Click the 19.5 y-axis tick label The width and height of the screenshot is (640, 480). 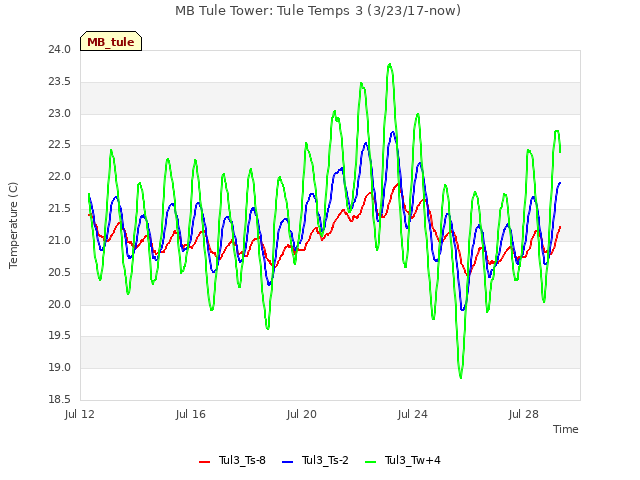(60, 336)
